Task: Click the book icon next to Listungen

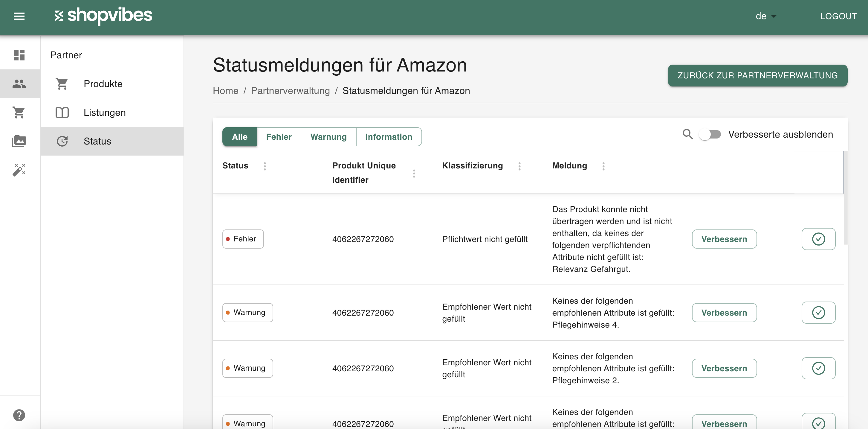Action: pyautogui.click(x=62, y=112)
